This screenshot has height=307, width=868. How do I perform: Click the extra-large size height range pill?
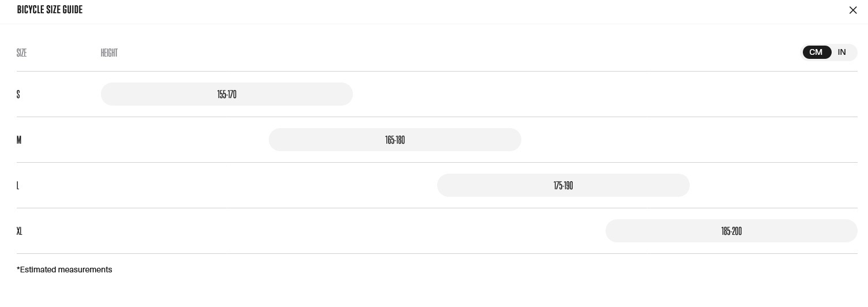tap(731, 231)
